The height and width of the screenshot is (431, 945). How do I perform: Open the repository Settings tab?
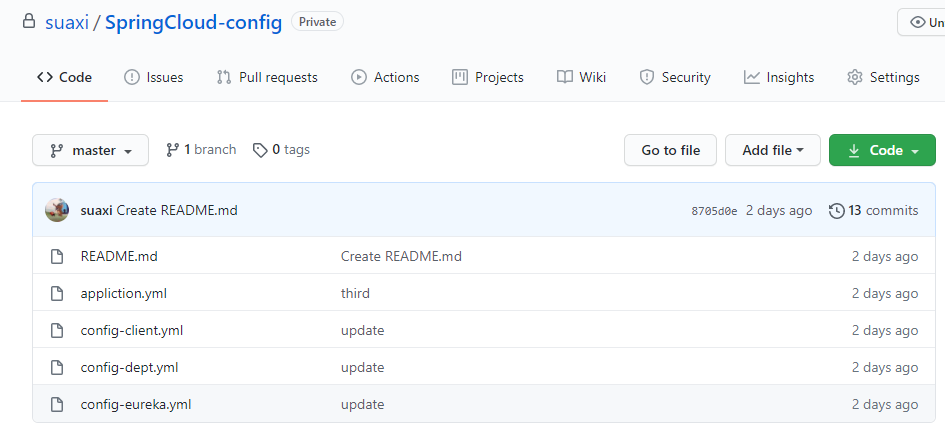tap(884, 77)
